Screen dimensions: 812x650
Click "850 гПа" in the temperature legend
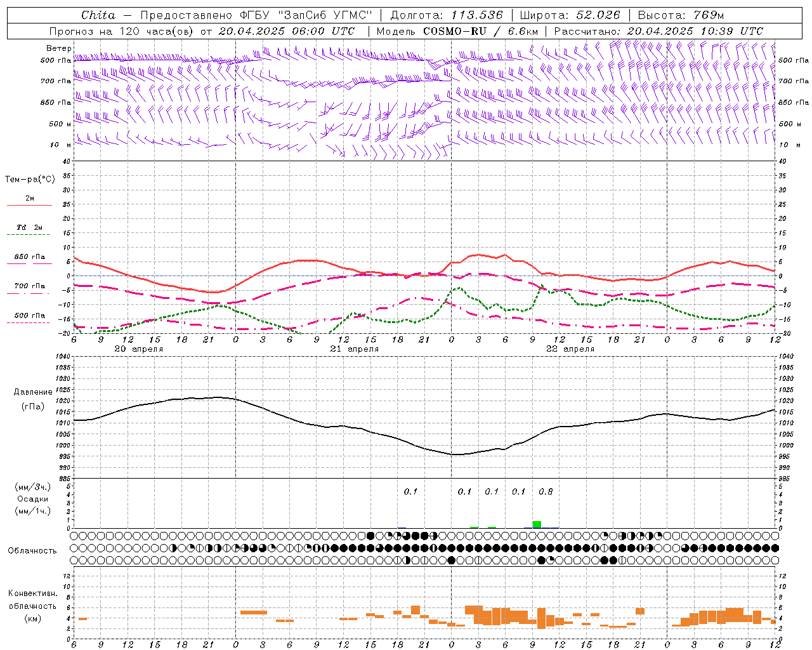click(30, 257)
